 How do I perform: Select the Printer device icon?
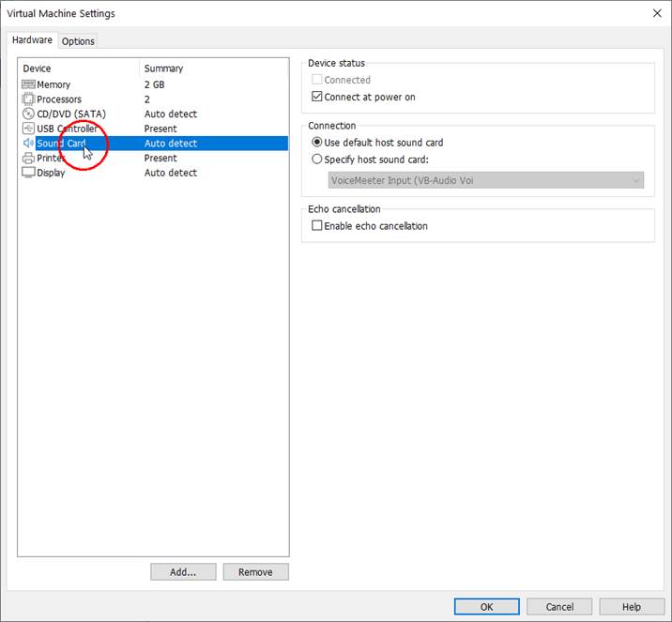coord(28,159)
